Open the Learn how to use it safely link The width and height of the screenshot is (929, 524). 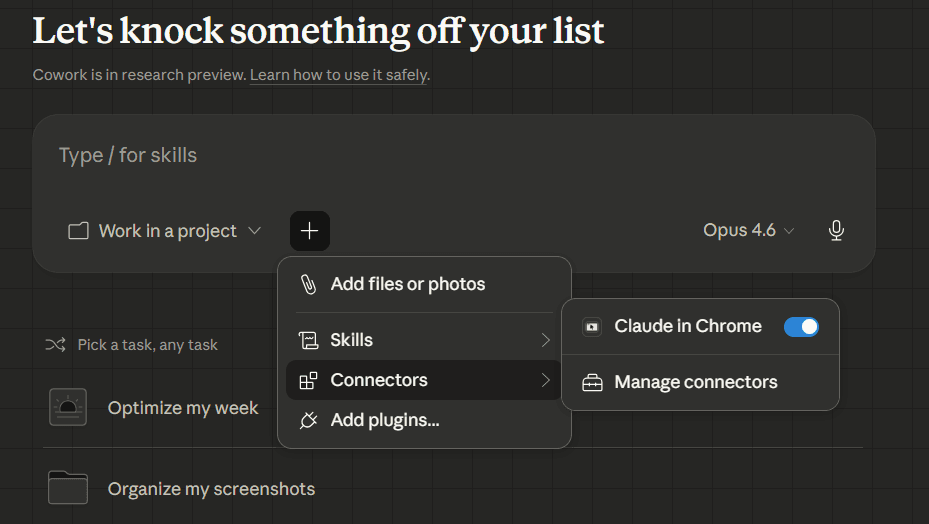tap(339, 75)
